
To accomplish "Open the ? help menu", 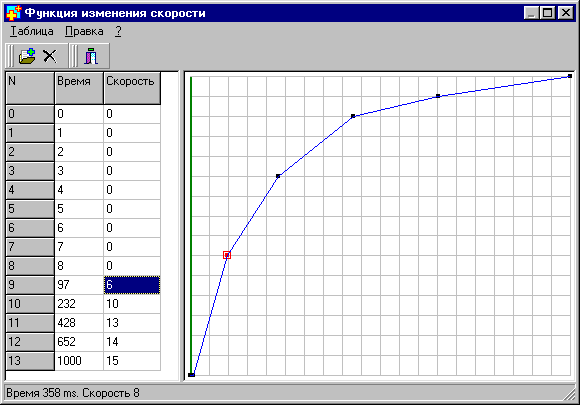I will (x=118, y=31).
